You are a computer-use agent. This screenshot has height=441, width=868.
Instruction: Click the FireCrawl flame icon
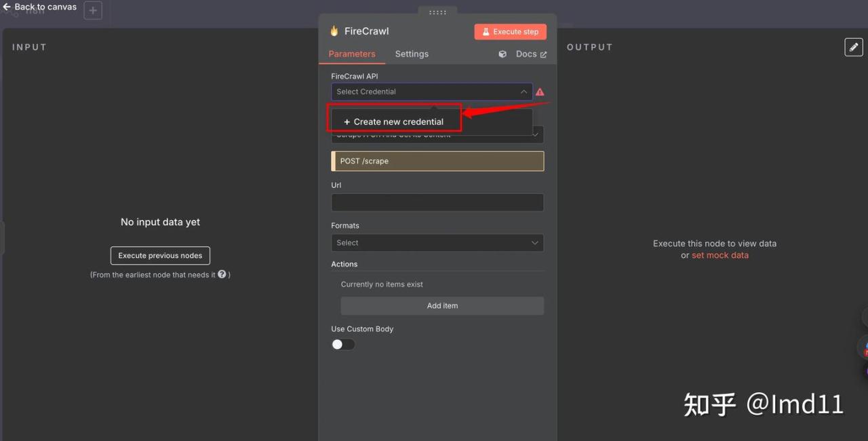tap(334, 31)
